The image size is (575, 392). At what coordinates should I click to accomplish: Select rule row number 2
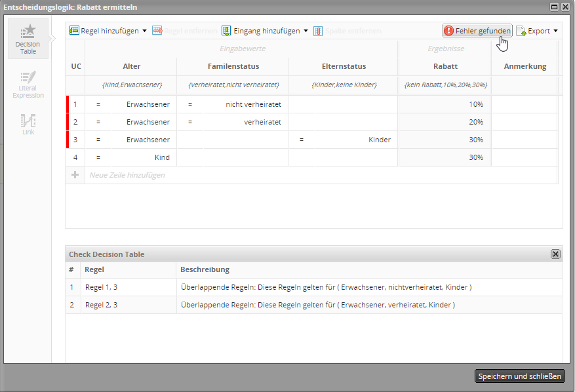tap(75, 122)
